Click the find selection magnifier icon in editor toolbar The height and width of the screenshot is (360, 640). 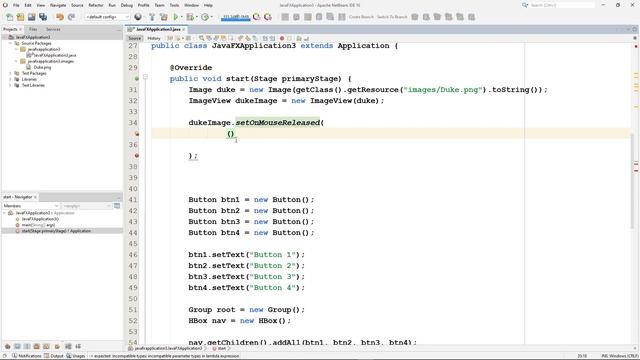[201, 38]
